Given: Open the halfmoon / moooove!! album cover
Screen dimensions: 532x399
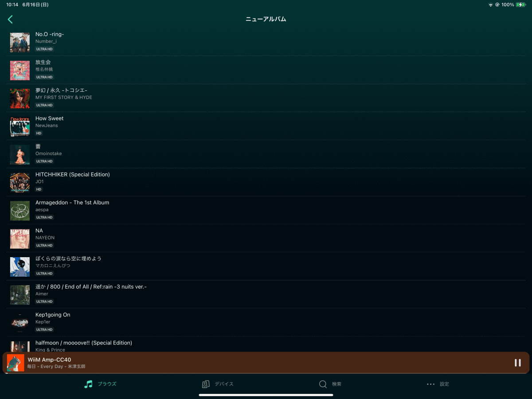Looking at the screenshot, I should pos(20,347).
